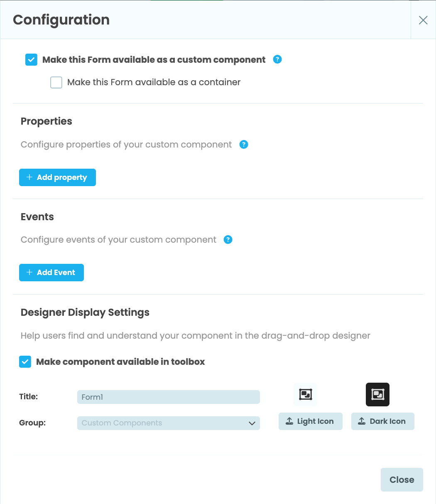This screenshot has width=436, height=504.
Task: Click the help icon beside custom component checkbox
Action: (x=277, y=59)
